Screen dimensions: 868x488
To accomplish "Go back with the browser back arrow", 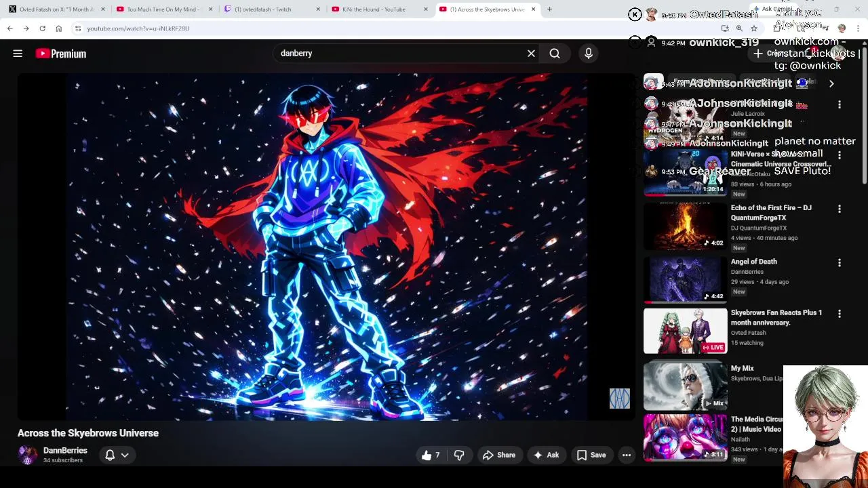I will click(x=9, y=28).
